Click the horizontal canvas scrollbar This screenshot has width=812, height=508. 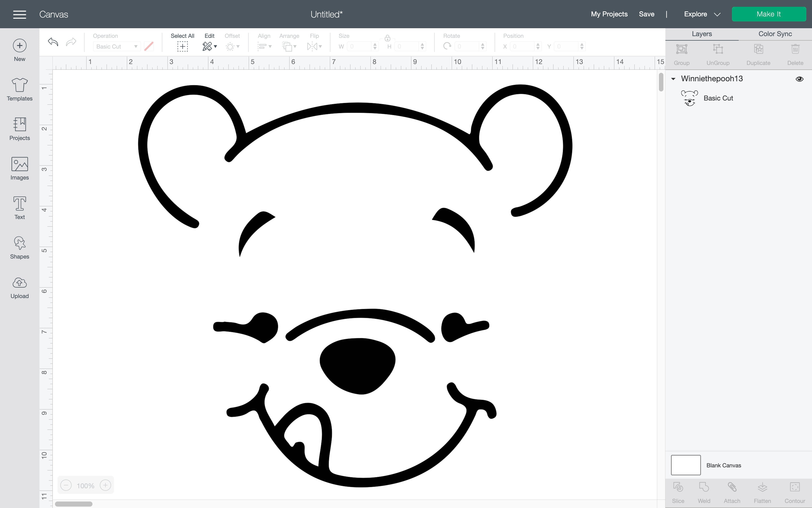point(74,504)
